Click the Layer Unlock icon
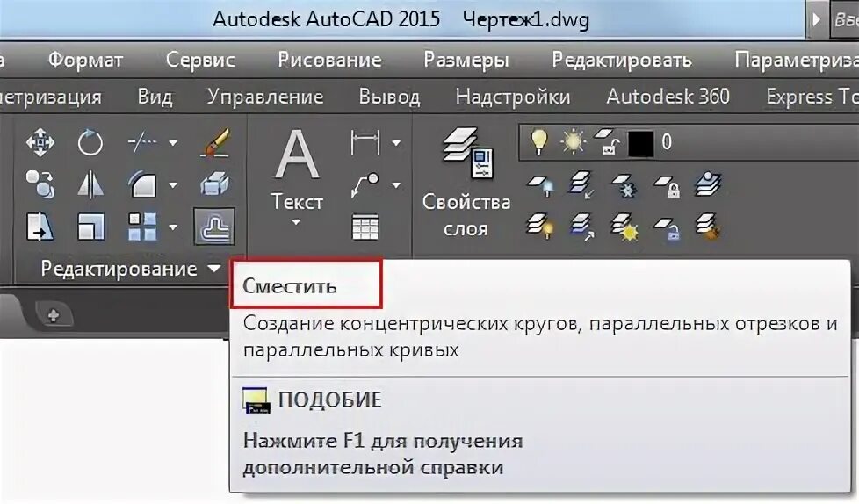This screenshot has height=504, width=859. click(x=667, y=228)
